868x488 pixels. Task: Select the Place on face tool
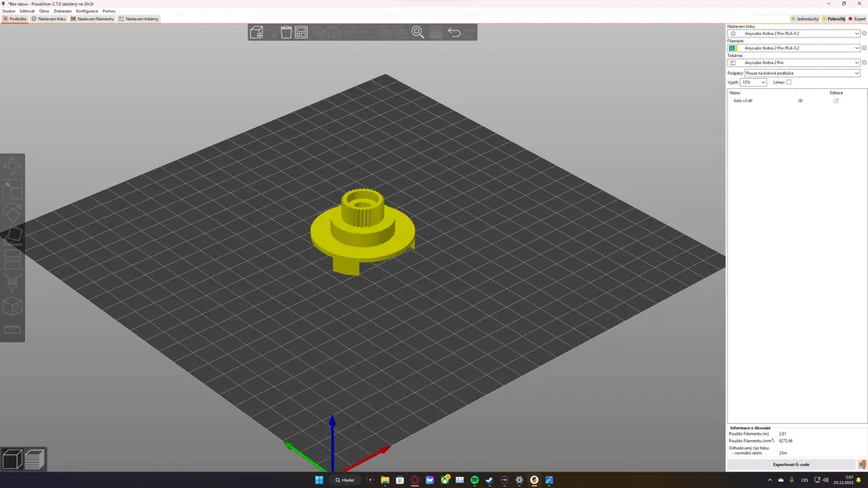(13, 235)
